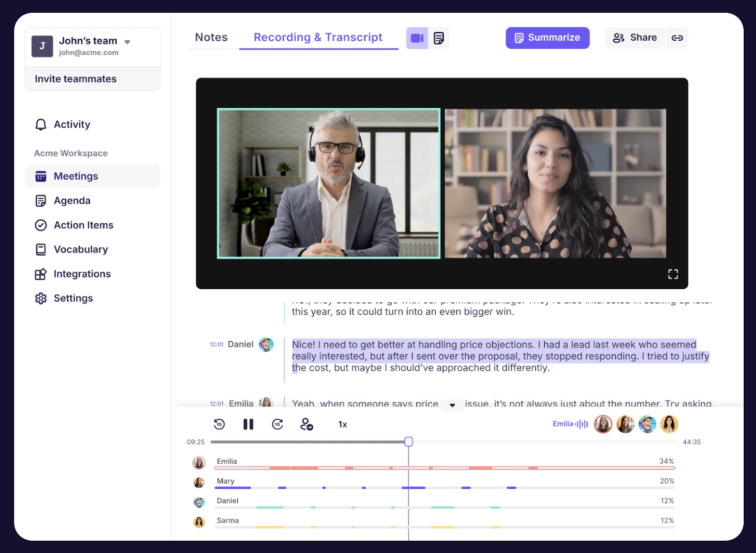
Task: Switch to transcript-only view
Action: click(439, 38)
